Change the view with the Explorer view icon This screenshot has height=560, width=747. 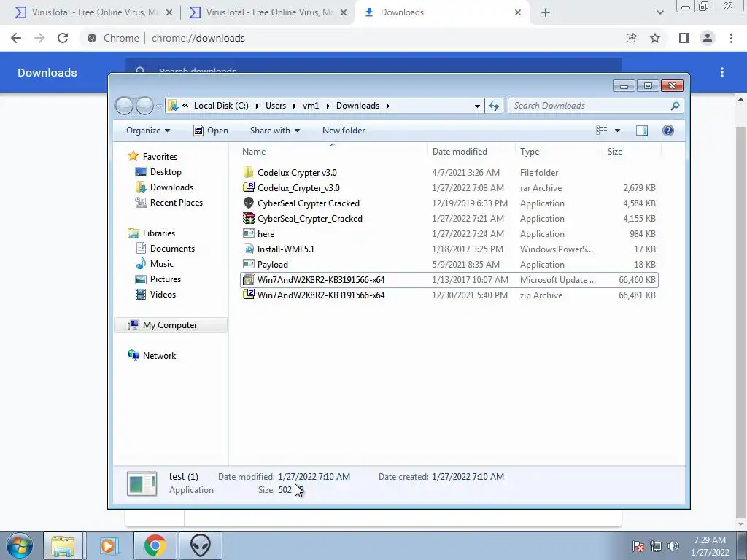(x=602, y=131)
